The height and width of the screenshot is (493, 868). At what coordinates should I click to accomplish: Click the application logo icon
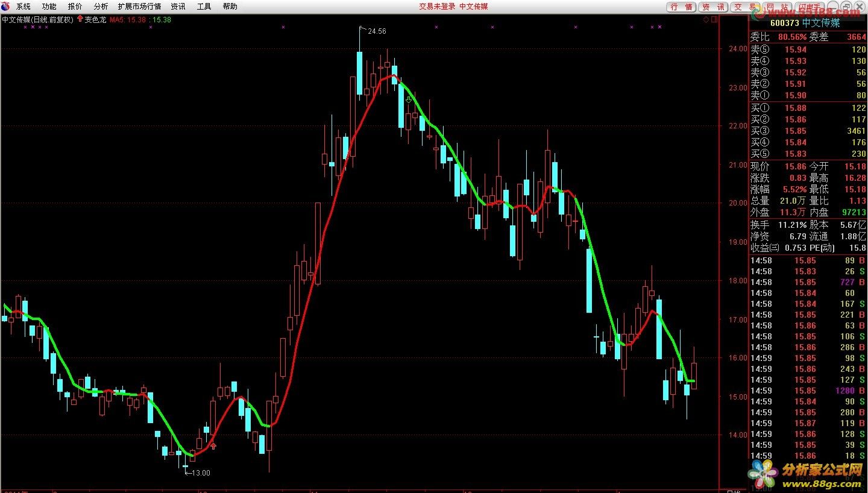[x=5, y=6]
